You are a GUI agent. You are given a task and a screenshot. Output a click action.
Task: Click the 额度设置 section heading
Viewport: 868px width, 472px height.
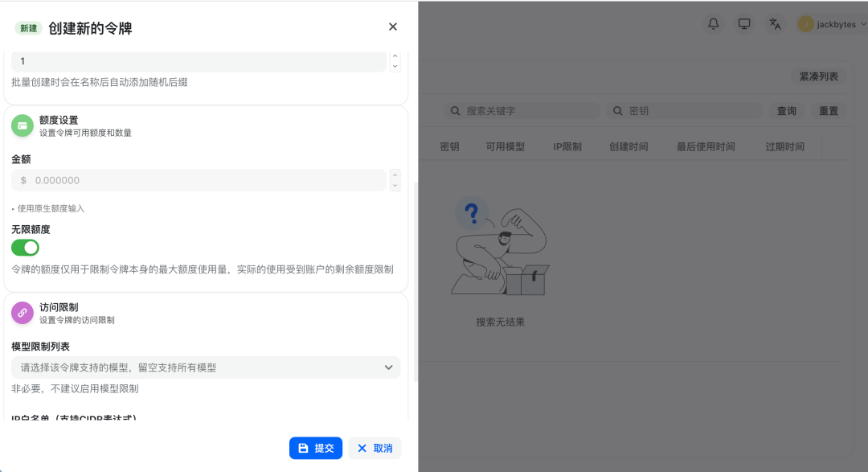(x=59, y=120)
